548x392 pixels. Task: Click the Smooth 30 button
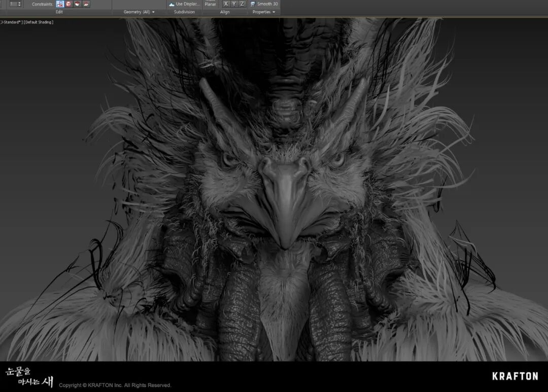[x=264, y=4]
